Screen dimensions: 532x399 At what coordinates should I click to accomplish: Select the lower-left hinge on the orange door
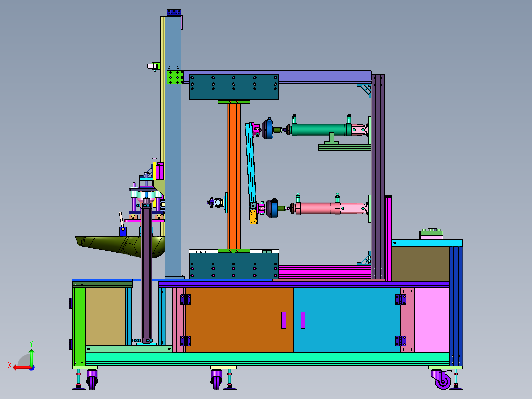point(186,341)
